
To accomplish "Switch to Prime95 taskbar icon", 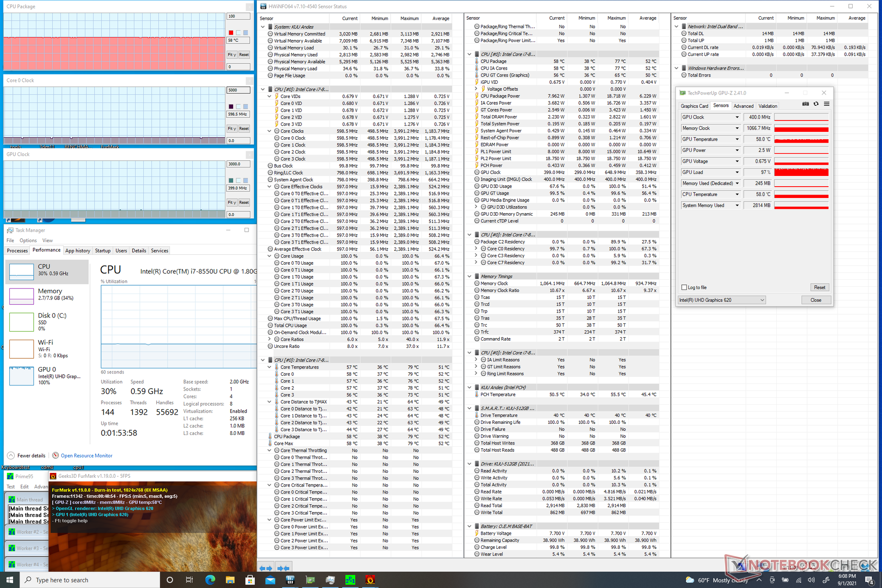I will click(x=350, y=580).
